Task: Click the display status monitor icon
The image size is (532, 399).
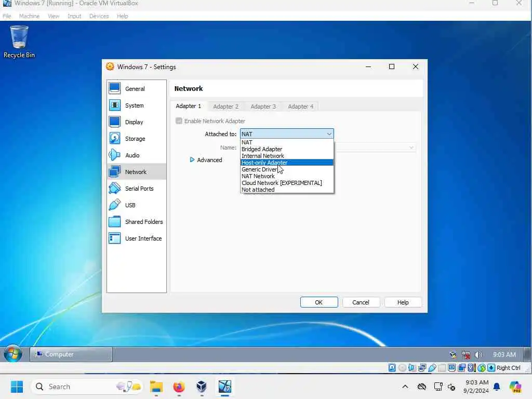Action: pyautogui.click(x=451, y=368)
